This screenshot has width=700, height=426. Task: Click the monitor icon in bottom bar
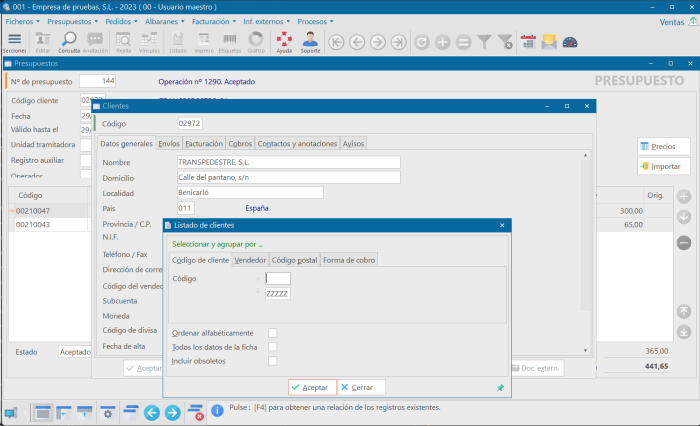(11, 413)
